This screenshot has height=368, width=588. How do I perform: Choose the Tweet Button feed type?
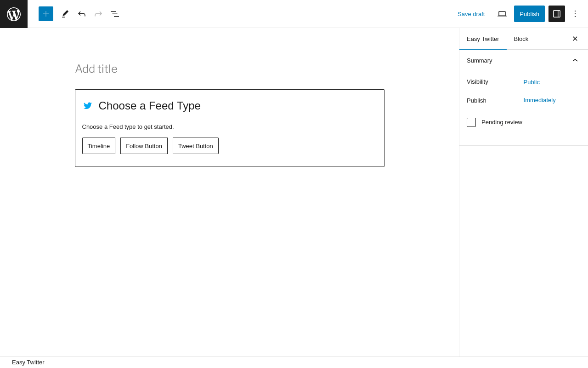[196, 146]
